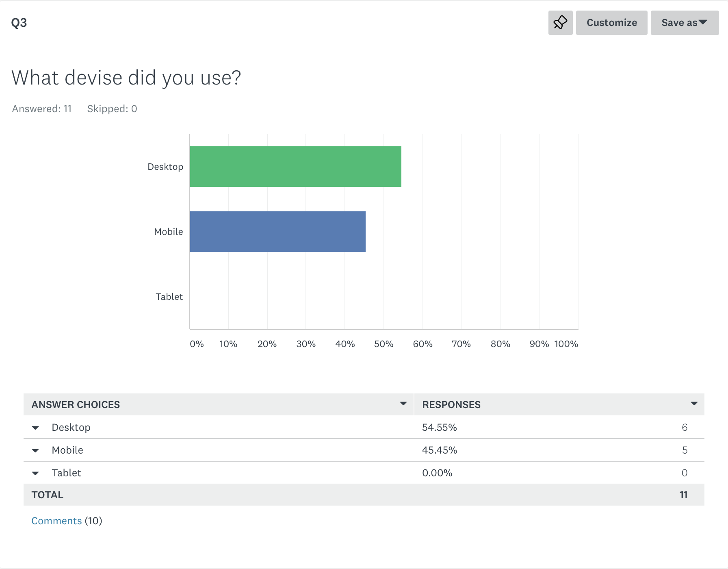Expand the Mobile row arrow
Viewport: 728px width, 569px height.
(35, 450)
